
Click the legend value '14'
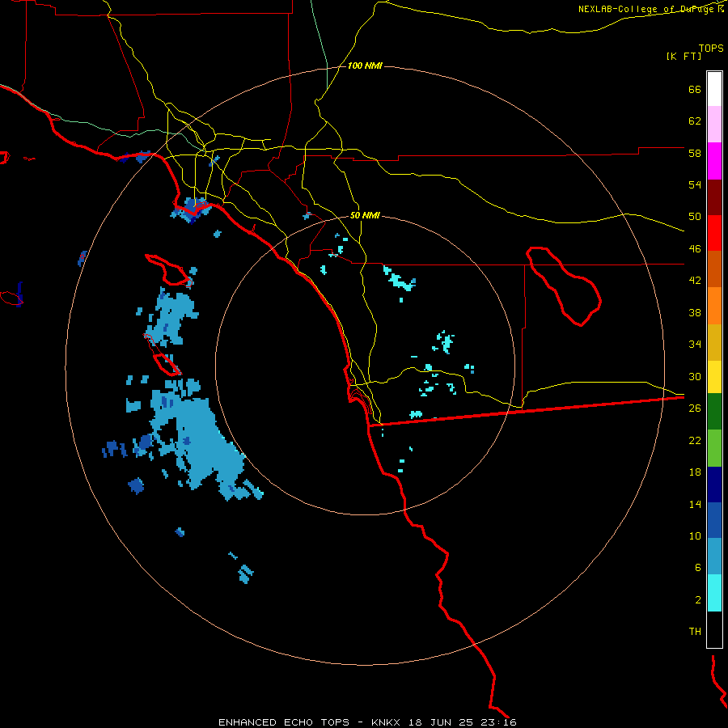coord(695,504)
